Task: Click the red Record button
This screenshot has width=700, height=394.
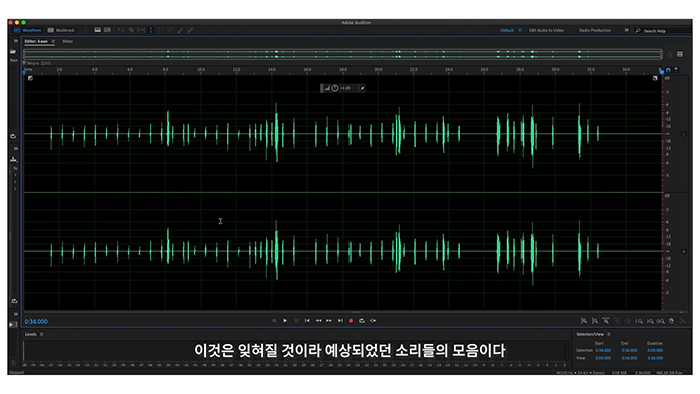Action: 351,320
